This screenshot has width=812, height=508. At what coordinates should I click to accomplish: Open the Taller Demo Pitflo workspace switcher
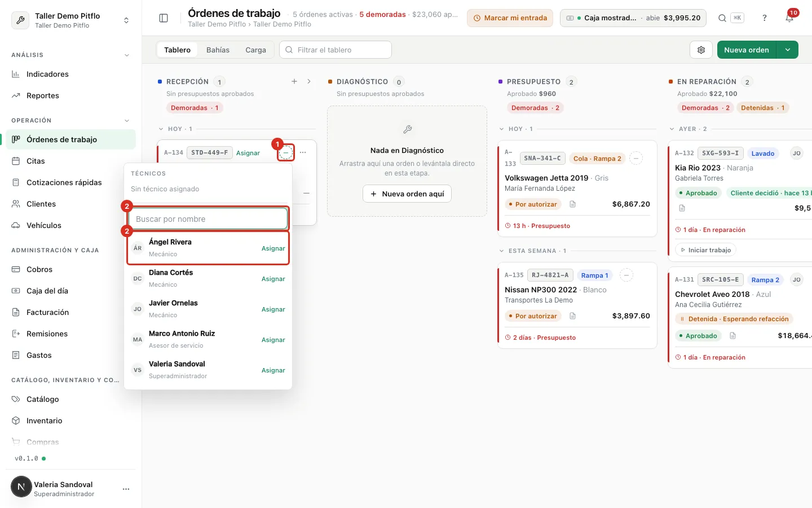(70, 20)
